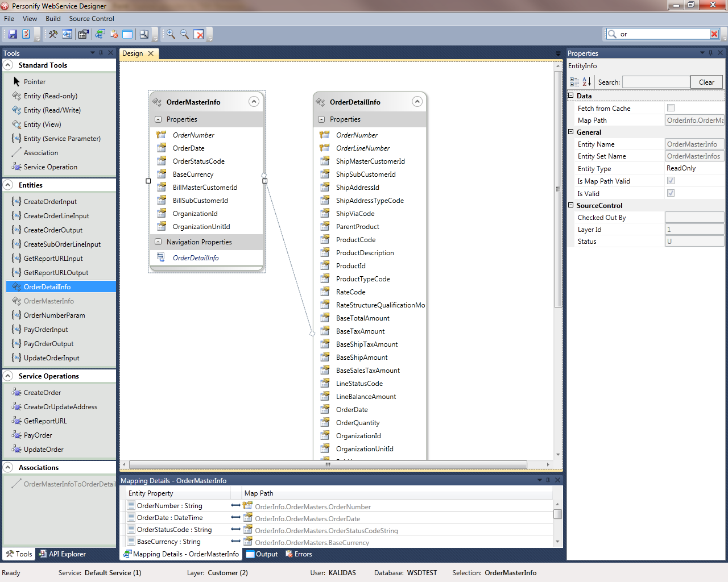Open the Build menu
The image size is (728, 582).
pyautogui.click(x=53, y=19)
